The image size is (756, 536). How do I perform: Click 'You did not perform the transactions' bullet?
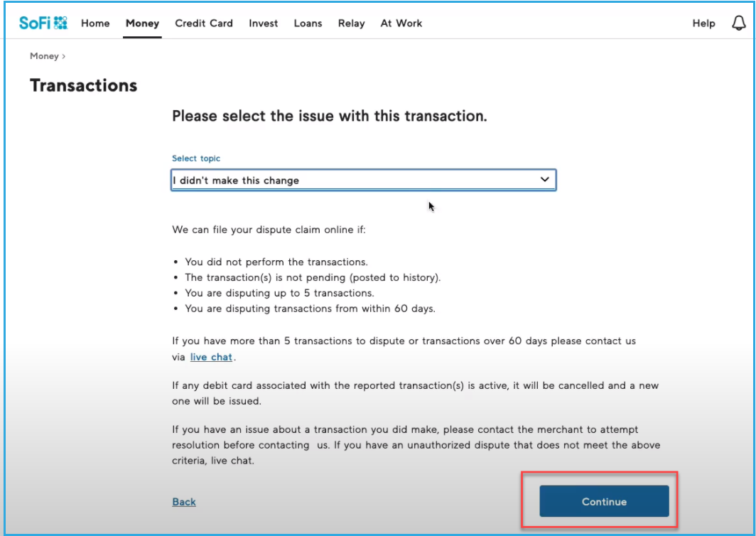click(276, 262)
